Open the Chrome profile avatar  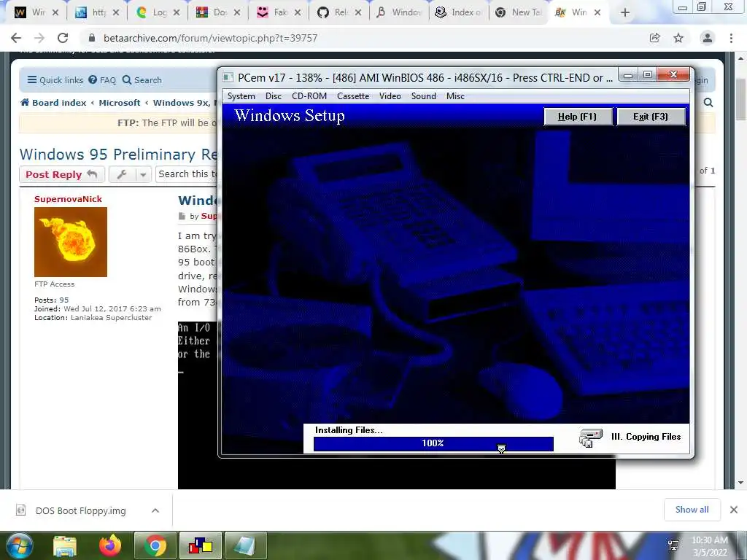pos(708,38)
